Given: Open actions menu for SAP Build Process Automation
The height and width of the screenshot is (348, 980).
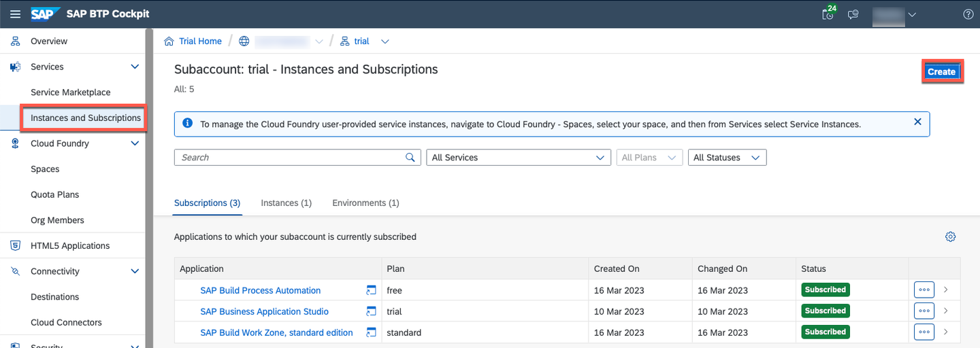Looking at the screenshot, I should coord(924,290).
